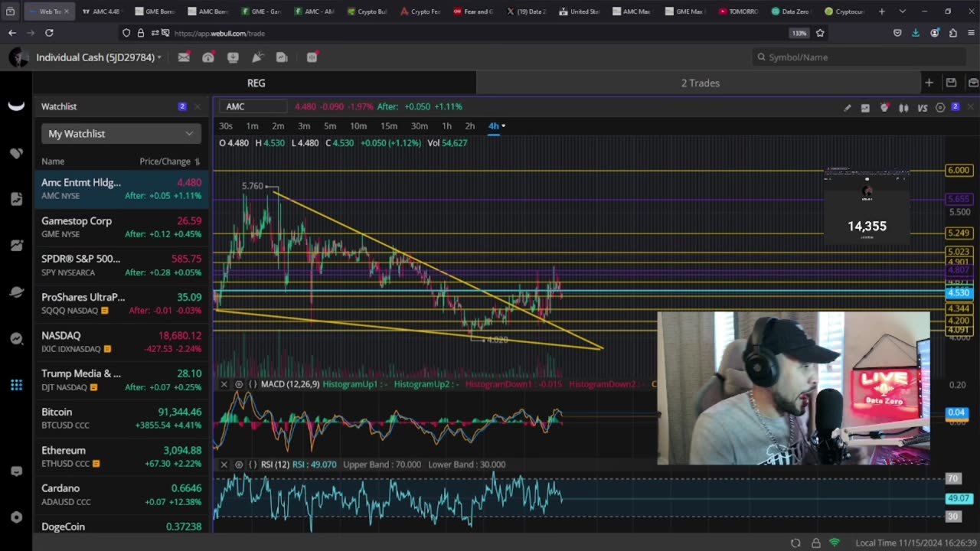Select ProShares UltraPro SQQQ row

(x=121, y=304)
